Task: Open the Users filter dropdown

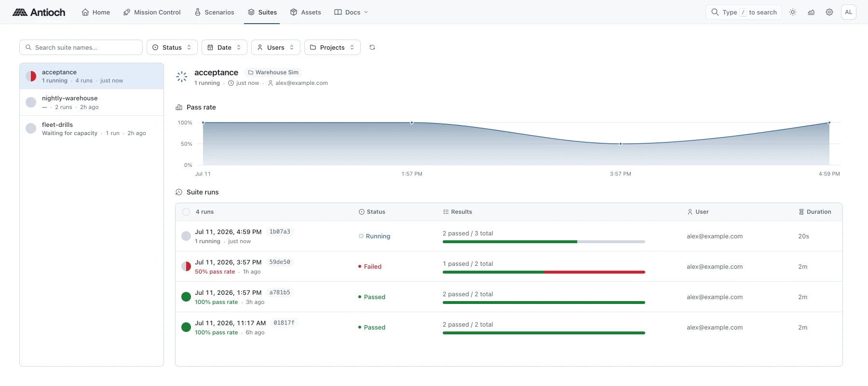Action: [276, 47]
